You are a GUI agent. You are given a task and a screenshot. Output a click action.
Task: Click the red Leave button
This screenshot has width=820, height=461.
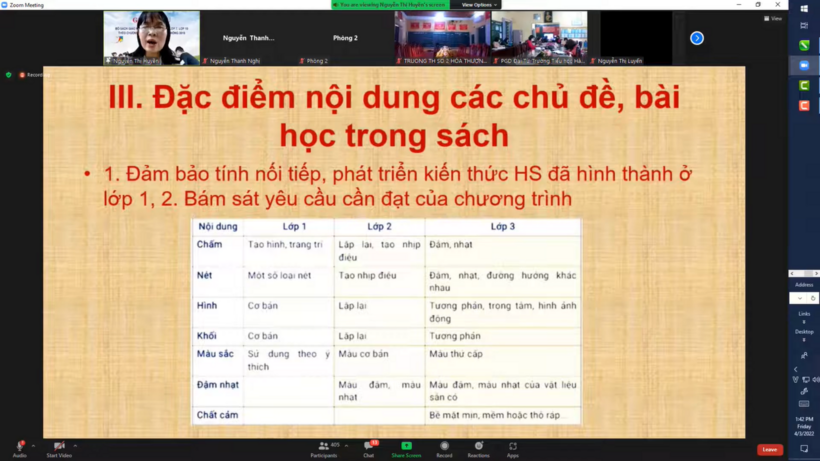(x=769, y=450)
